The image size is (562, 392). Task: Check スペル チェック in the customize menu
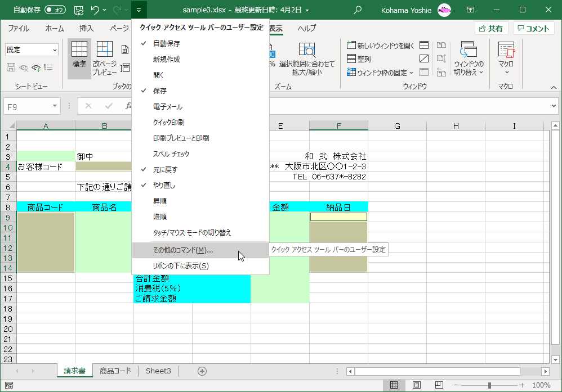(200, 154)
